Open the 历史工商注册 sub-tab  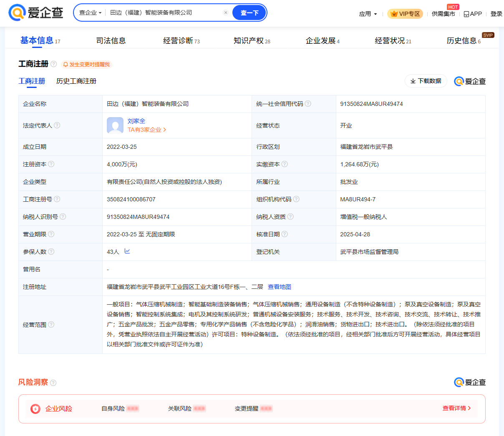click(x=76, y=81)
